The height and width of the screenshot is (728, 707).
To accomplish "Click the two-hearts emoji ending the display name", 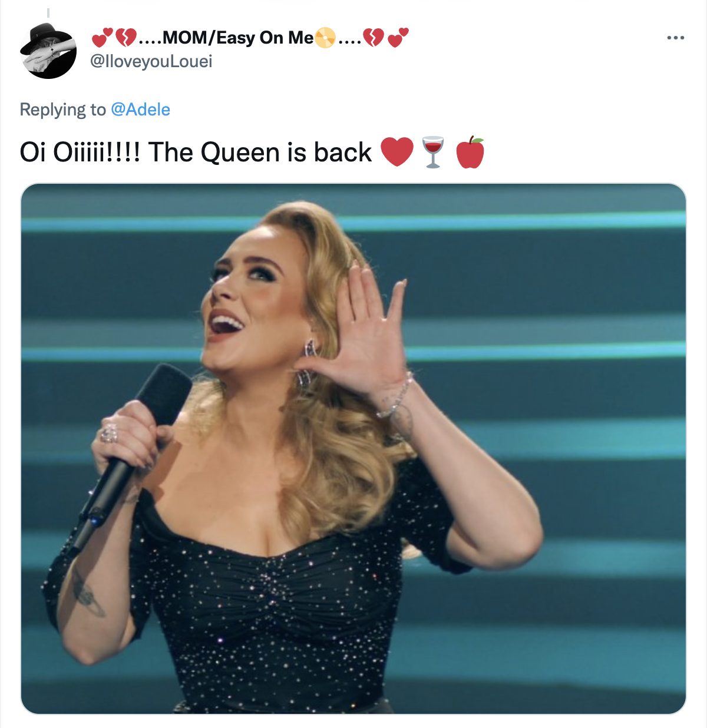I will click(398, 38).
